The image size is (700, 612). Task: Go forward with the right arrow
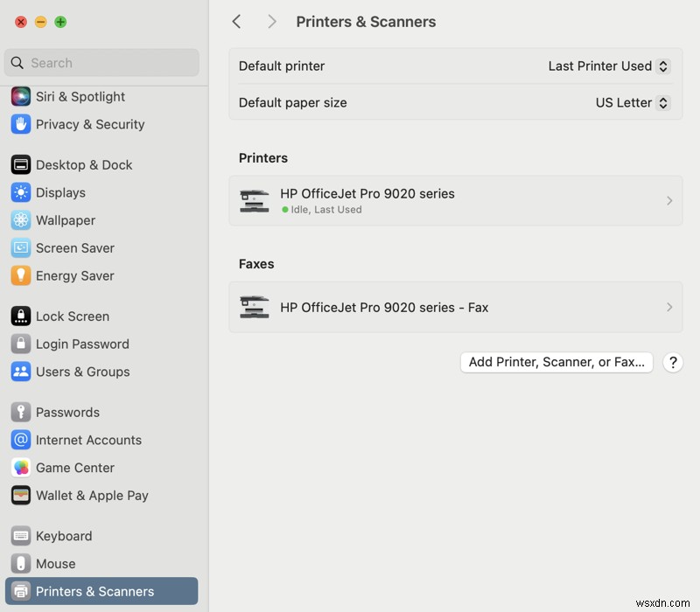tap(271, 21)
